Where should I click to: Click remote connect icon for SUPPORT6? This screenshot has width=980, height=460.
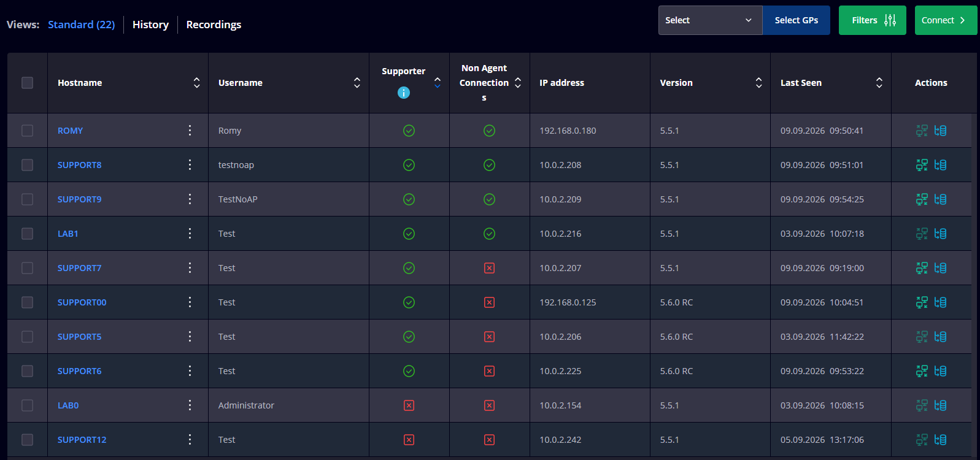pyautogui.click(x=922, y=371)
